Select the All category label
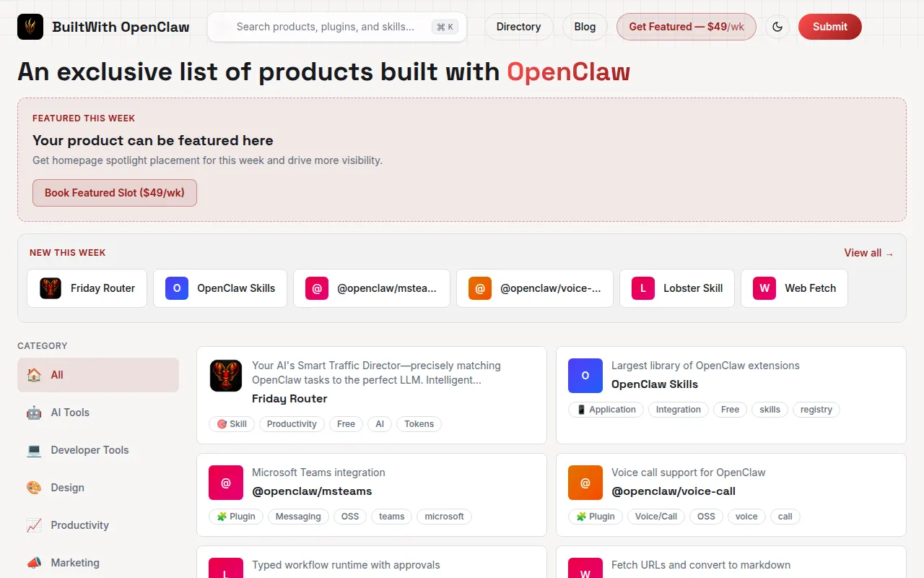The image size is (924, 578). pos(57,375)
